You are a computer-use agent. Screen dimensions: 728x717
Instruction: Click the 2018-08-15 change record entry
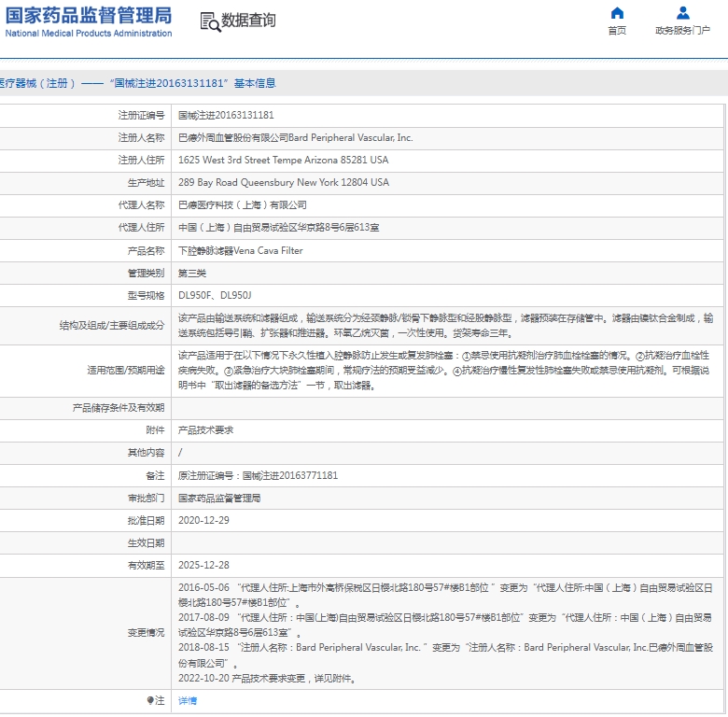pos(446,655)
